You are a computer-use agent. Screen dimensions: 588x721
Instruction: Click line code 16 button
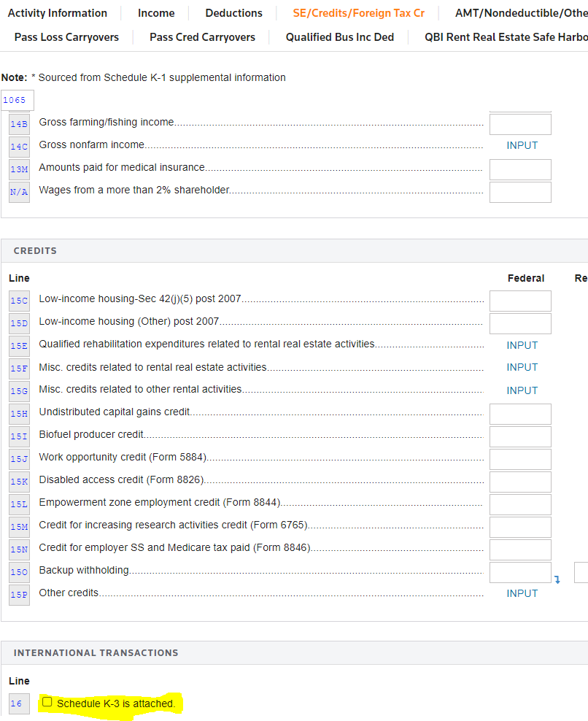[19, 703]
